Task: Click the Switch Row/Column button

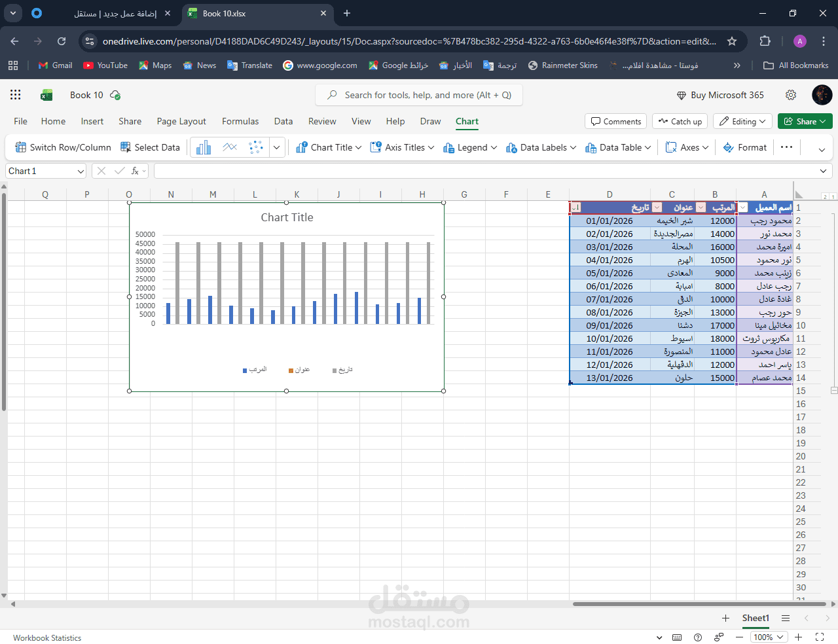Action: tap(63, 147)
